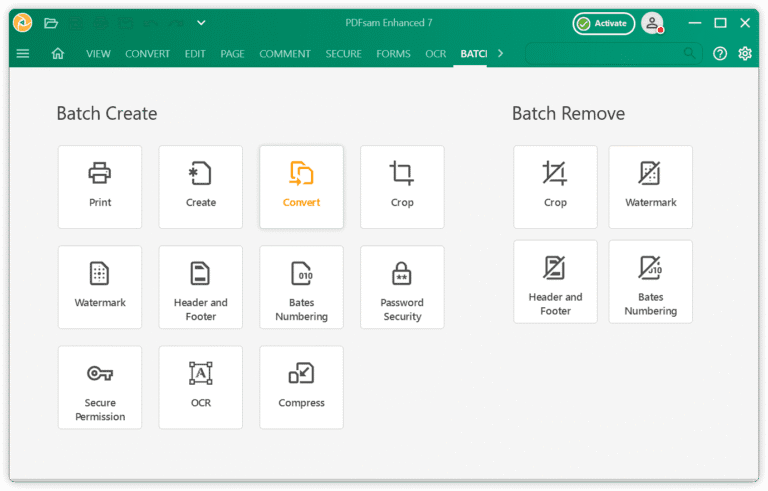Viewport: 768px width, 491px height.
Task: Open the Secure Permission batch tool
Action: [100, 388]
